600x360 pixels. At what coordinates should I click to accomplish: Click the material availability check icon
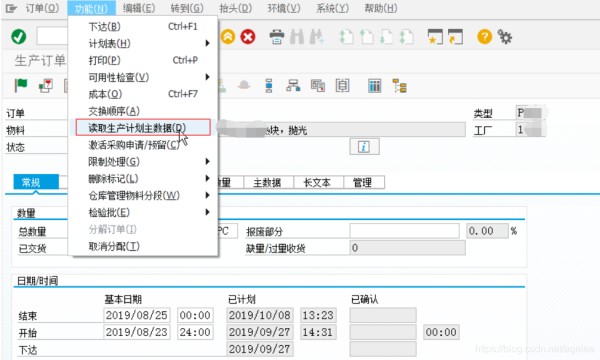point(46,86)
